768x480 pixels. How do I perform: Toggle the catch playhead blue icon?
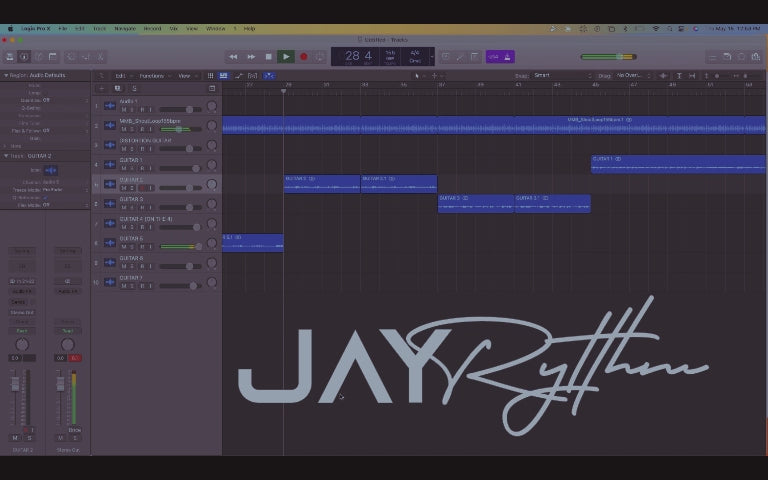click(x=269, y=76)
